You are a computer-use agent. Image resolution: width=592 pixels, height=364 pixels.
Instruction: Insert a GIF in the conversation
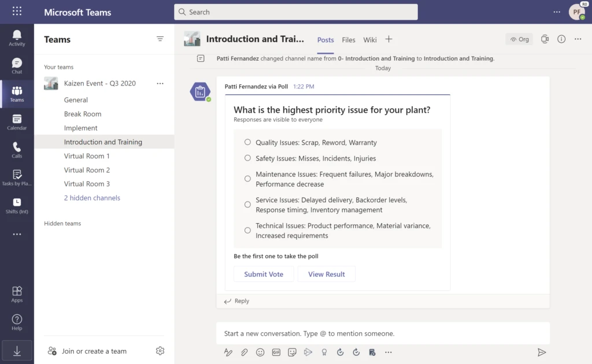point(276,352)
